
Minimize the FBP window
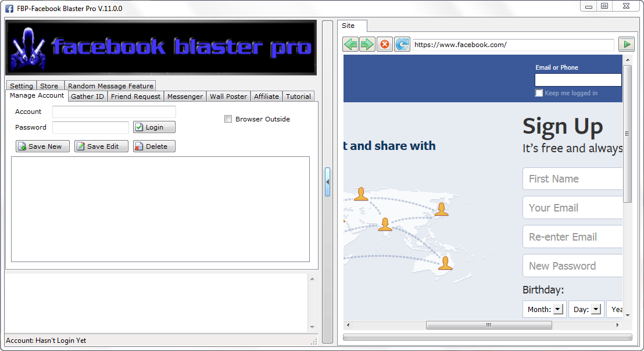[x=589, y=6]
